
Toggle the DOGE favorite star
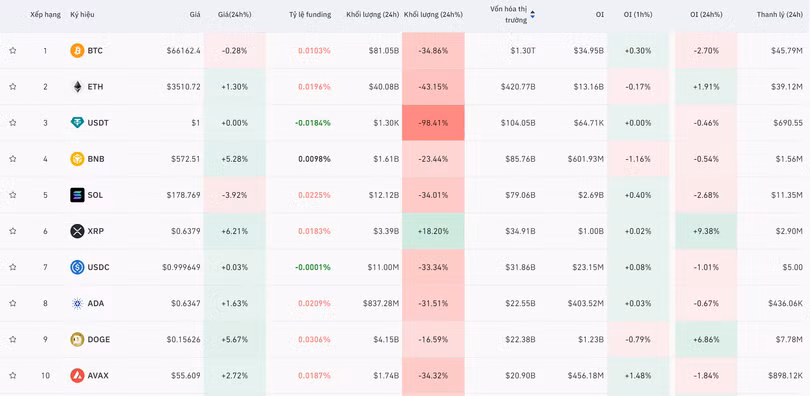coord(13,340)
